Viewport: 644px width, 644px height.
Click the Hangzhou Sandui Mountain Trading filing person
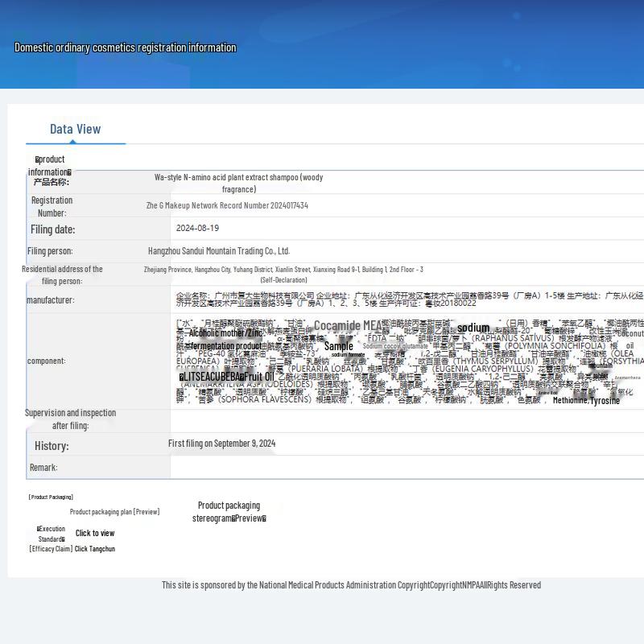point(219,251)
